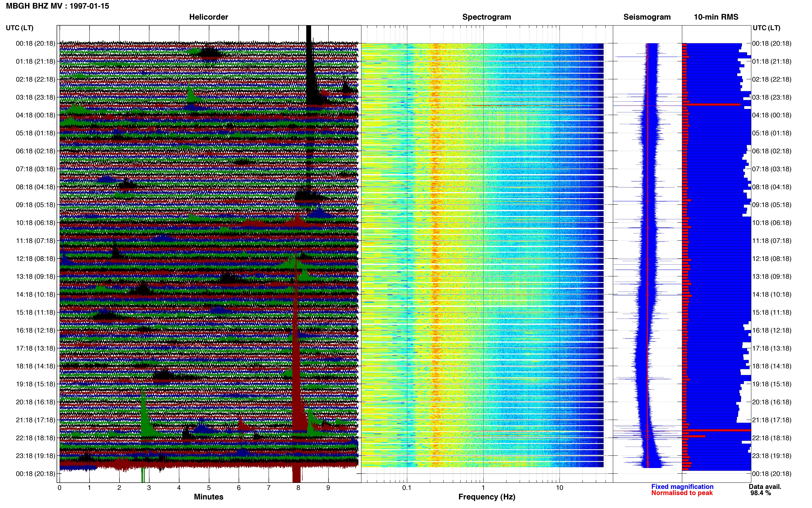Click '14:18 (10:18)' on the Helicorder time axis
The width and height of the screenshot is (812, 508).
coord(36,295)
